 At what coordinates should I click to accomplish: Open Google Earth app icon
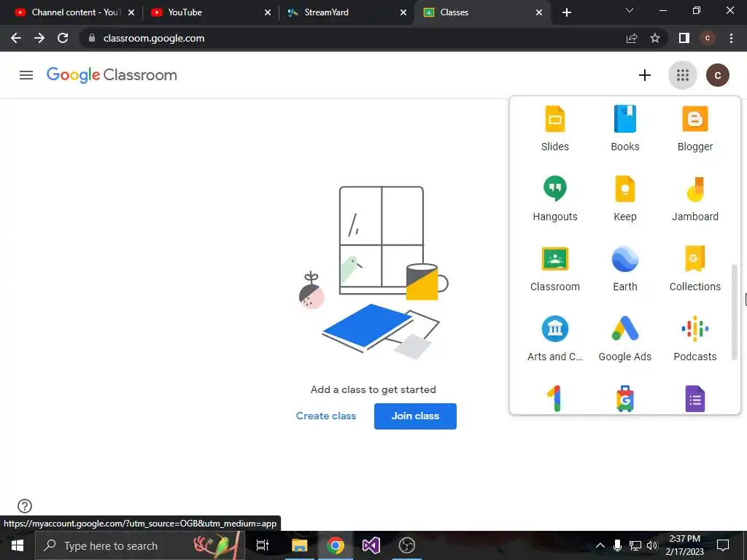625,268
